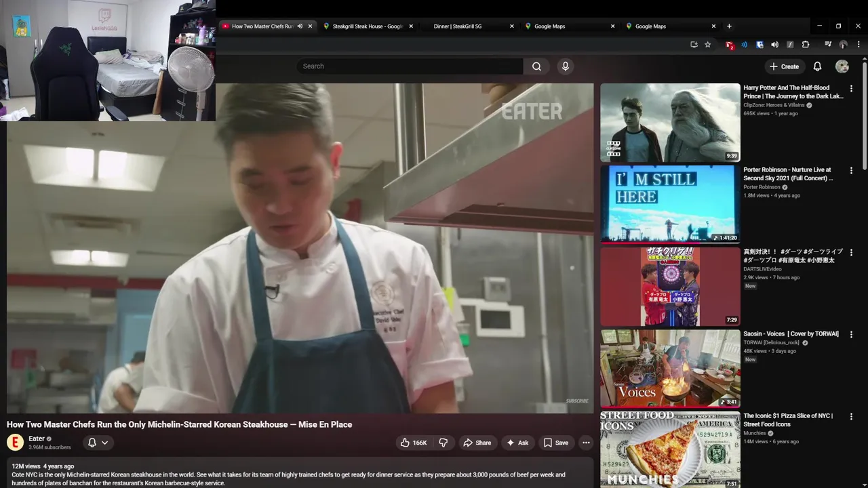Image resolution: width=868 pixels, height=488 pixels.
Task: Click the video description text box
Action: click(x=300, y=473)
